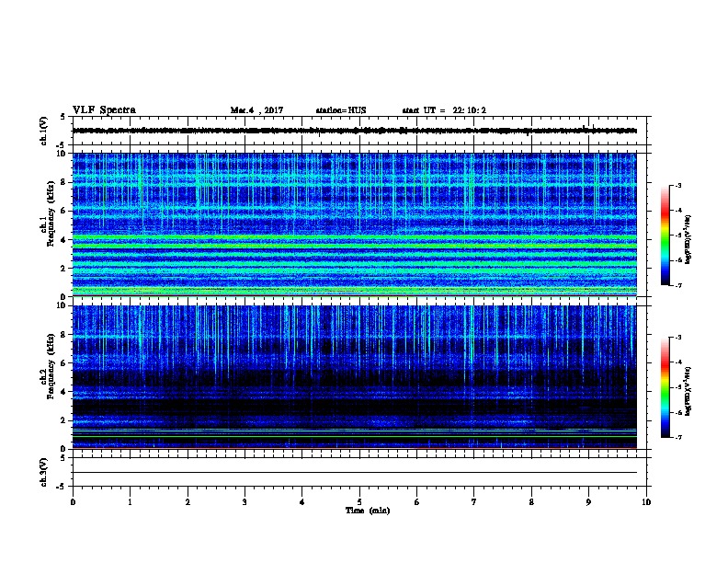The image size is (728, 563).
Task: Click the "ch.3(V)" axis label
Action: (44, 472)
